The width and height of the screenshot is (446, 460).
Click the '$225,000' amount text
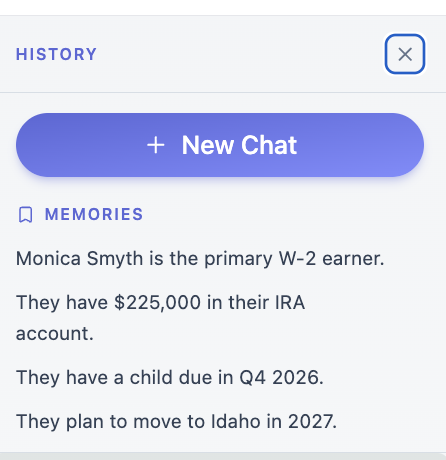(x=157, y=303)
